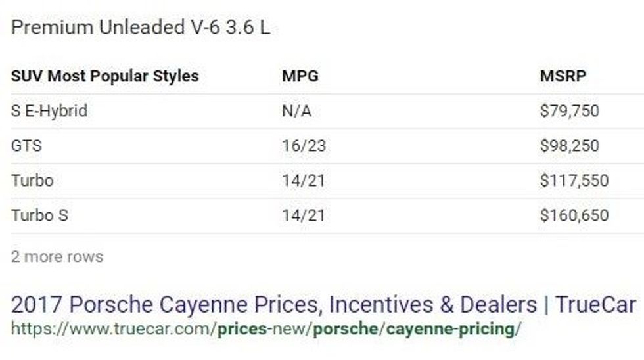Image resolution: width=644 pixels, height=360 pixels.
Task: Click the $160,650 MSRP price
Action: pos(574,215)
